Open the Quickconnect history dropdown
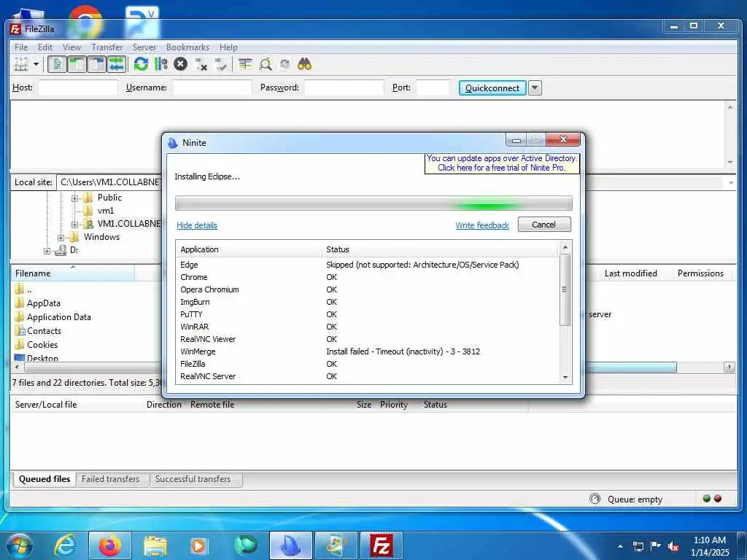This screenshot has width=747, height=560. point(535,87)
